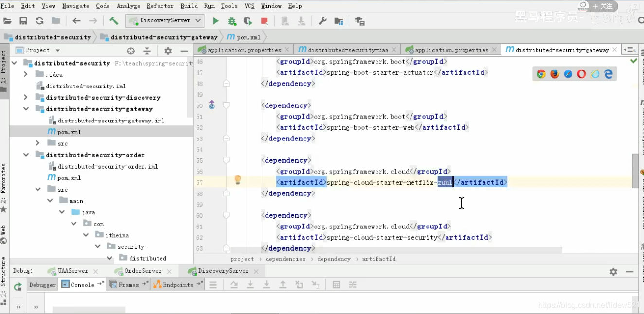644x314 pixels.
Task: Stop the running application
Action: tap(263, 21)
